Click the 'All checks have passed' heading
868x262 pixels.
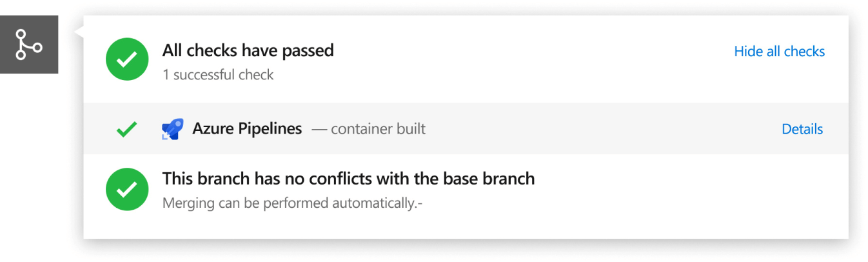pos(248,50)
